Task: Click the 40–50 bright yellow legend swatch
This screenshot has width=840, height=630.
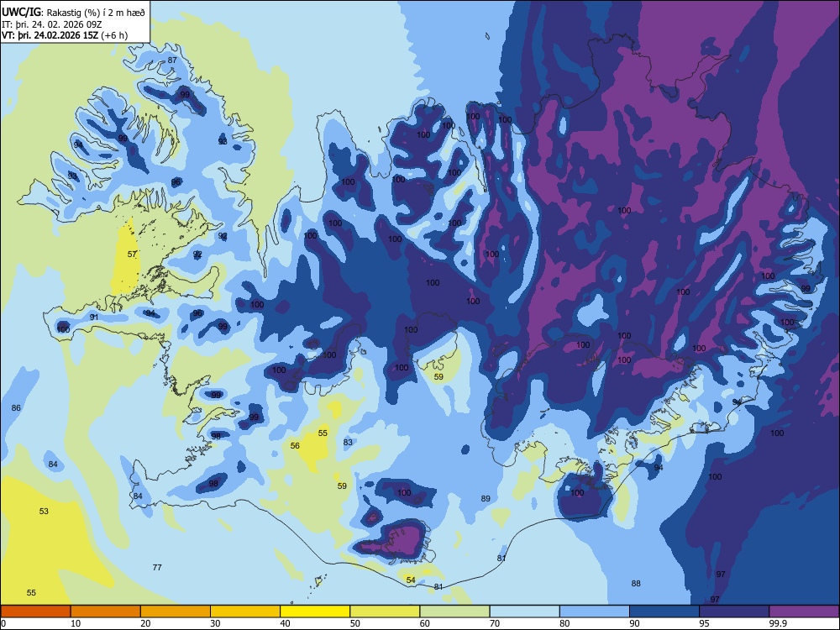Action: (315, 612)
